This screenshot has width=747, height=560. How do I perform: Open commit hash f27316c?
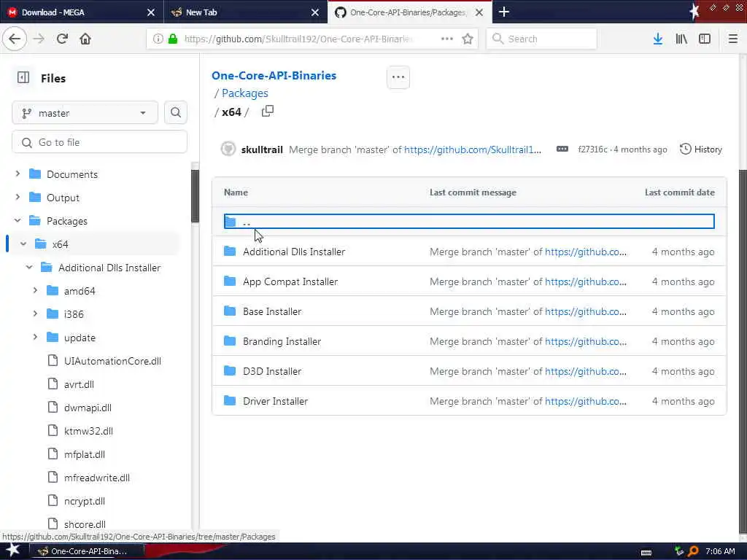click(x=592, y=149)
